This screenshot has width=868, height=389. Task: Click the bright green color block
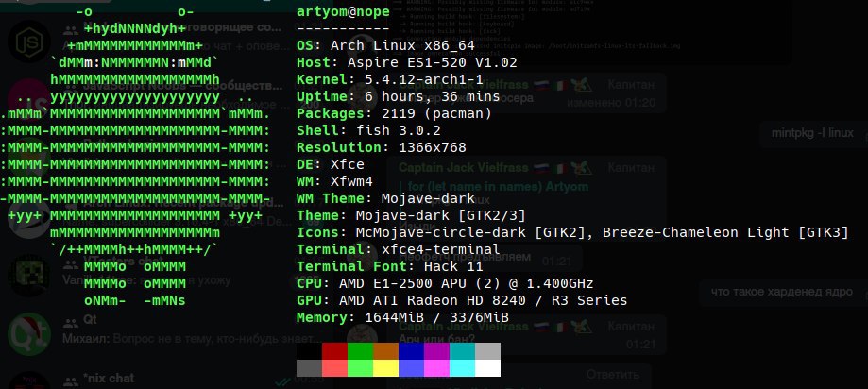(x=360, y=368)
